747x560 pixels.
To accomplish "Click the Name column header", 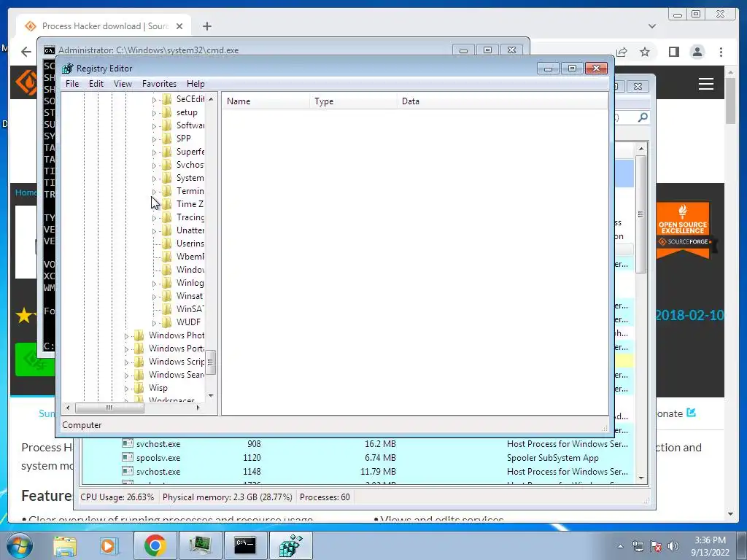I will point(266,101).
